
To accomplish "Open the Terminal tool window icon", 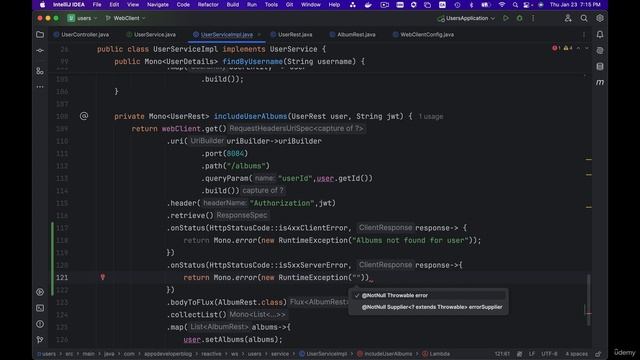I will click(x=40, y=308).
